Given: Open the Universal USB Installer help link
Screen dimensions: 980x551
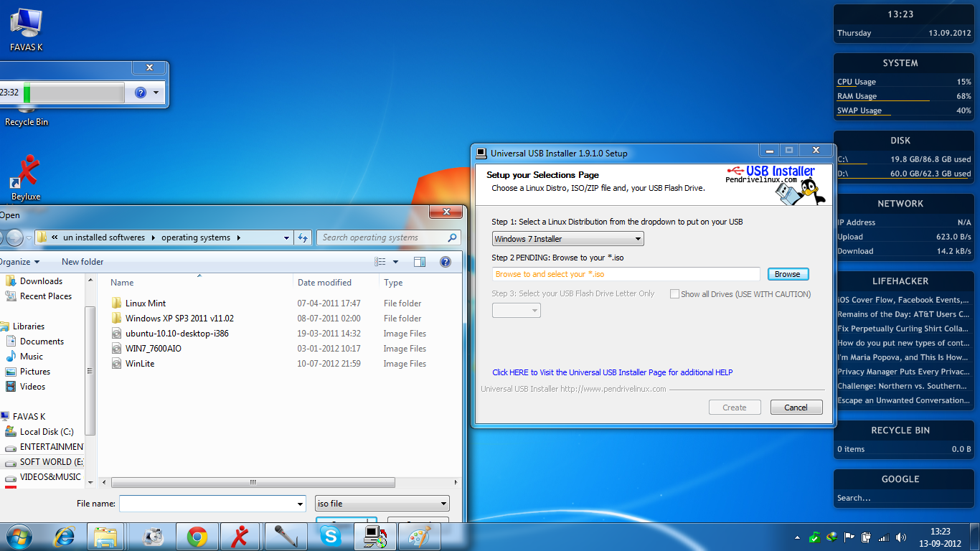Looking at the screenshot, I should (x=613, y=372).
